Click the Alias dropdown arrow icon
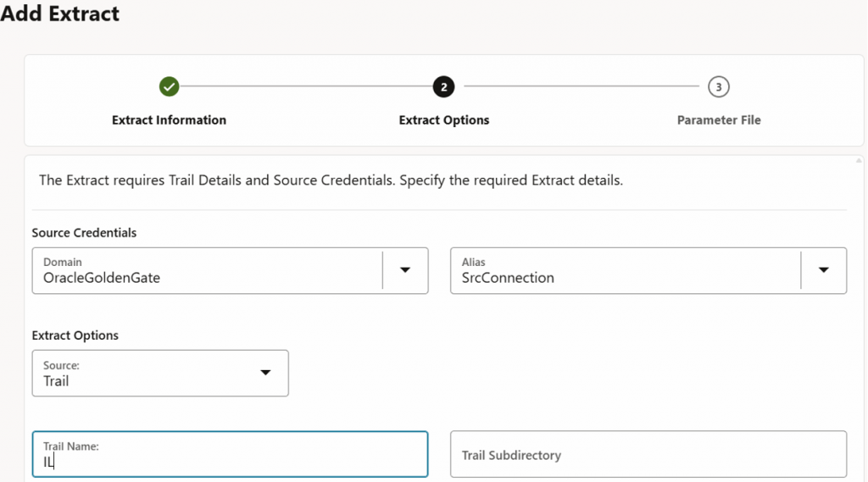868x482 pixels. point(823,270)
